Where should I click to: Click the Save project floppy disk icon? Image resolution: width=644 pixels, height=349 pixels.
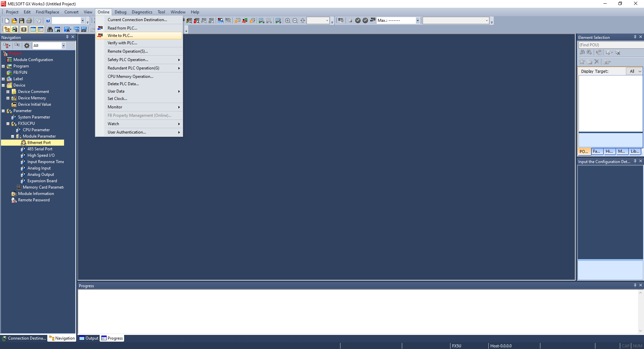(22, 21)
